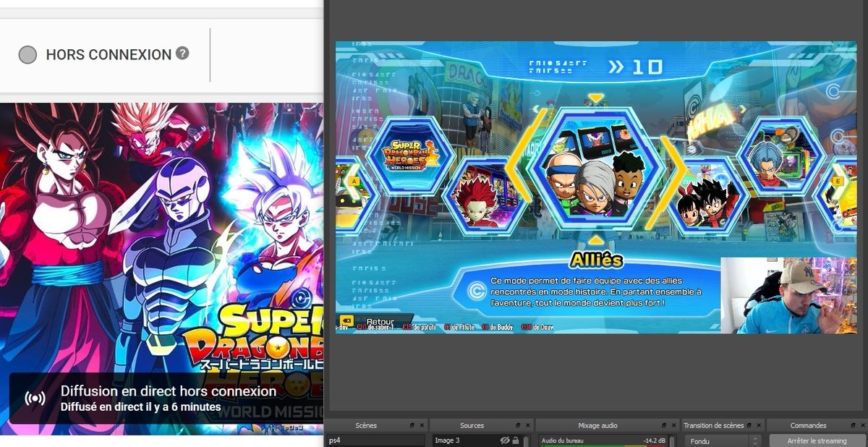Click the help icon next to HORS CONNEXION
Image resolution: width=868 pixels, height=447 pixels.
click(x=182, y=54)
